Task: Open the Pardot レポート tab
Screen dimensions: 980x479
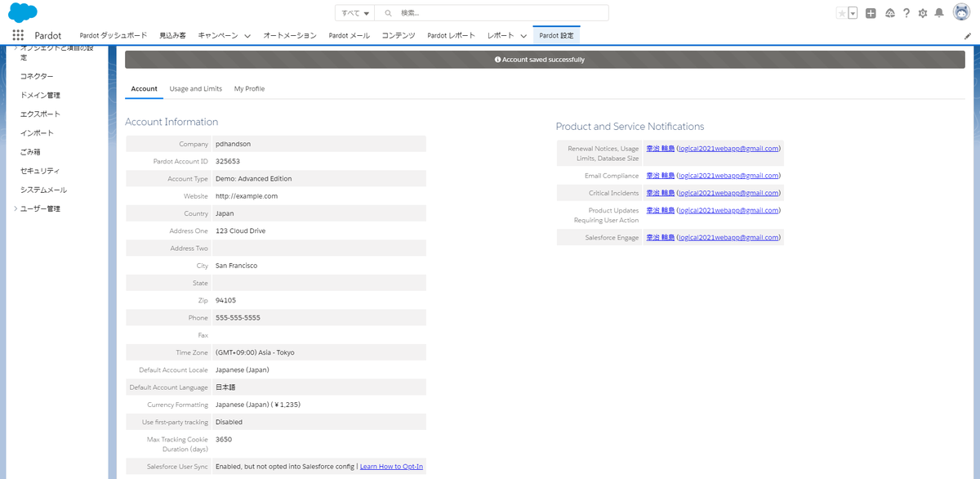Action: (x=451, y=35)
